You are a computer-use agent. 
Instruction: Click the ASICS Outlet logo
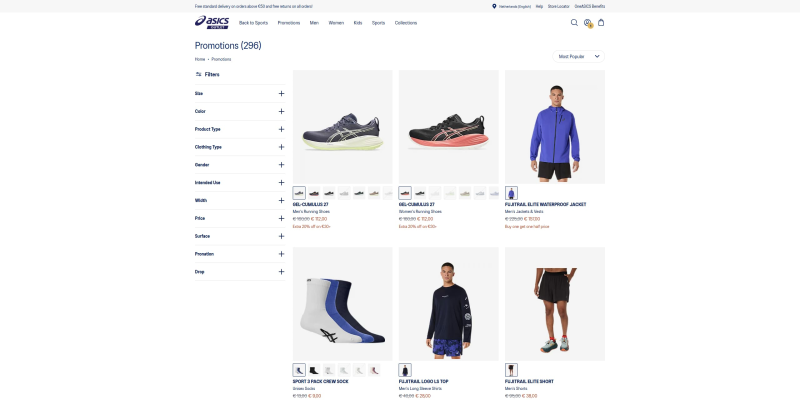click(x=212, y=22)
